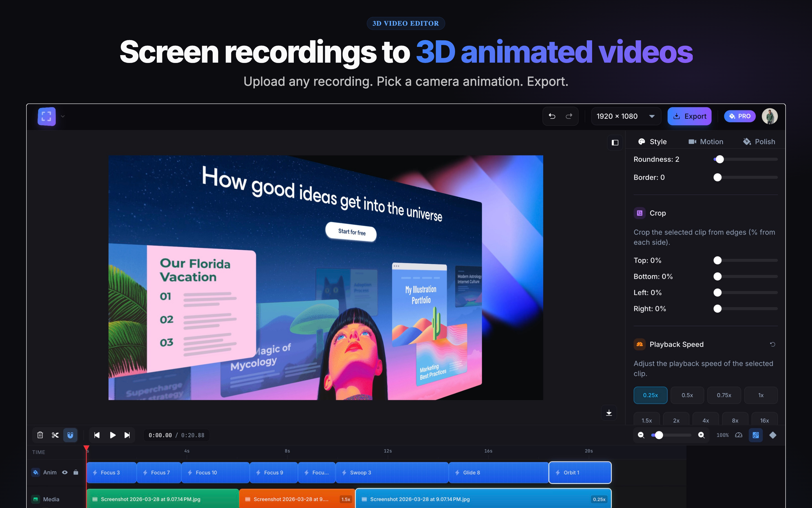Undo the last action
The height and width of the screenshot is (508, 812).
click(x=552, y=116)
